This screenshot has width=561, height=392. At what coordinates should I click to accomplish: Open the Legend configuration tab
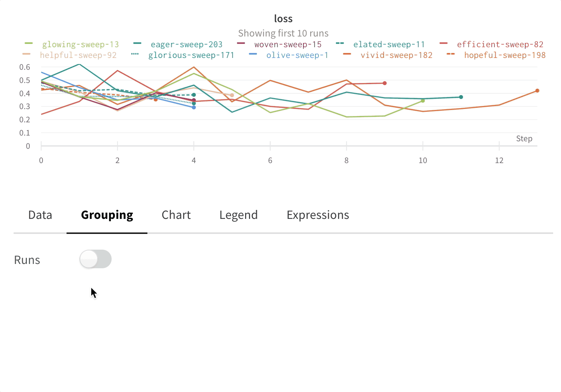click(x=238, y=215)
